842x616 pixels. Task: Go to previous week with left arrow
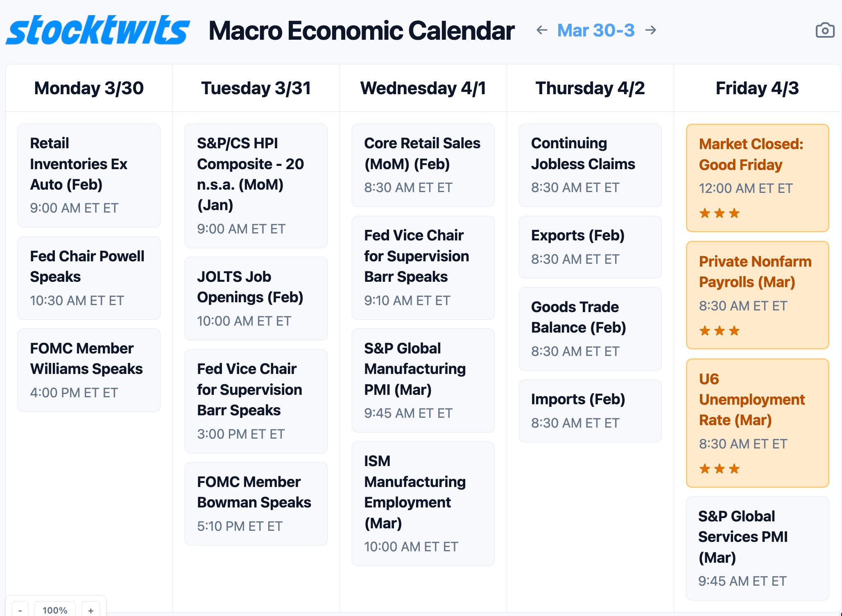(542, 30)
